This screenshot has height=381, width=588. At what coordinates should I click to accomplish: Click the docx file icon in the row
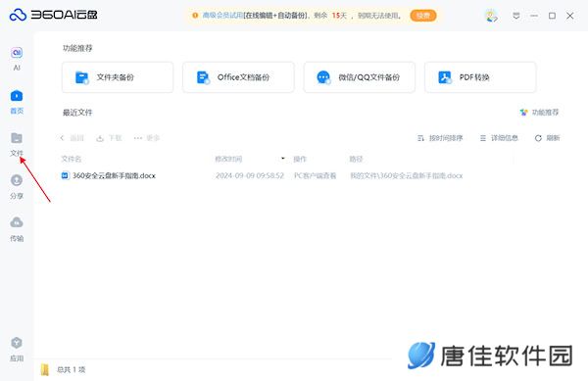[x=66, y=175]
